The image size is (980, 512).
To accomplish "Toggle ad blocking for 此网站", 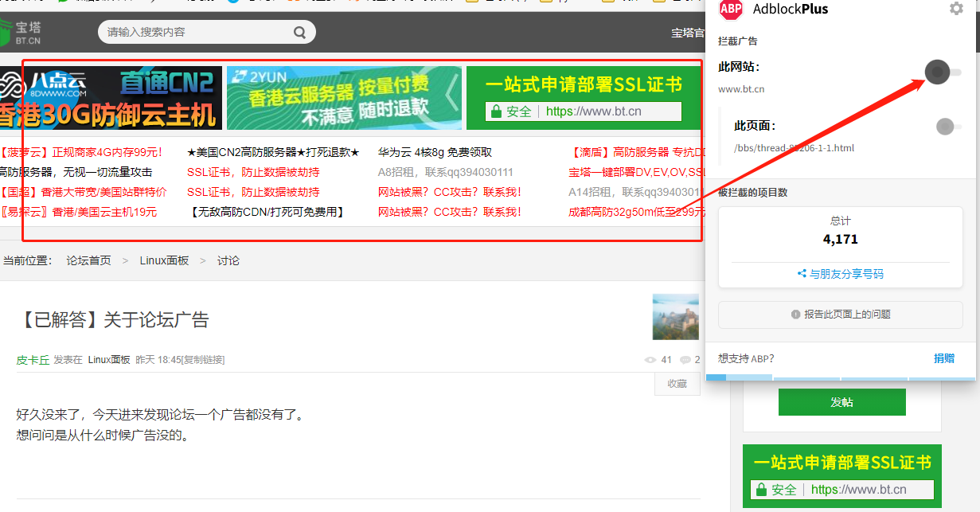I will click(x=943, y=72).
